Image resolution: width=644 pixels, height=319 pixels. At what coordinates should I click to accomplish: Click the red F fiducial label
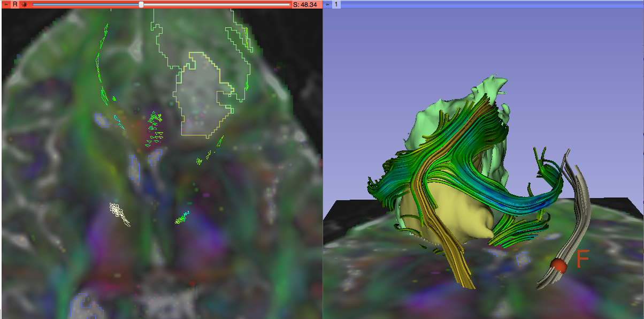582,260
